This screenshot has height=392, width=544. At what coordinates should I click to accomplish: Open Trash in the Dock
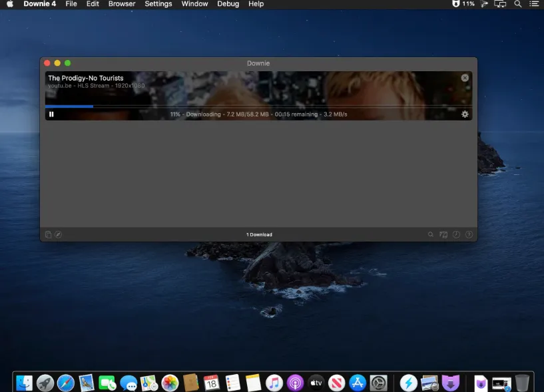tap(522, 383)
